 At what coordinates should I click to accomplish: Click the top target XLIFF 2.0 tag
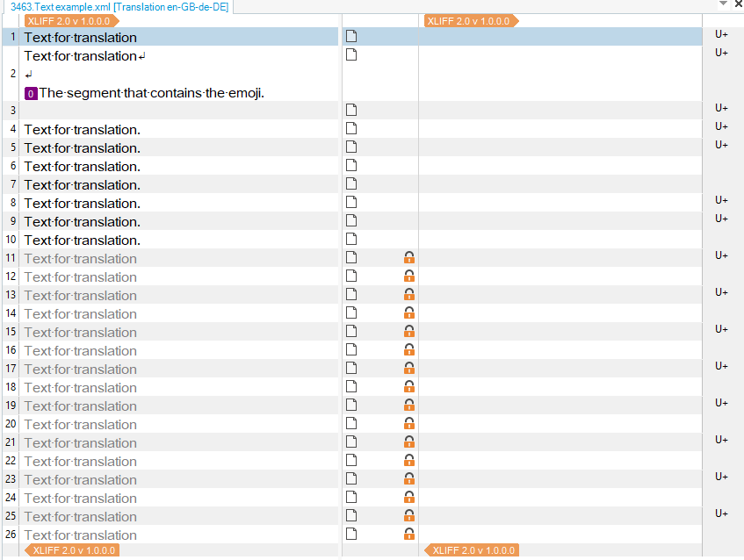(x=471, y=21)
